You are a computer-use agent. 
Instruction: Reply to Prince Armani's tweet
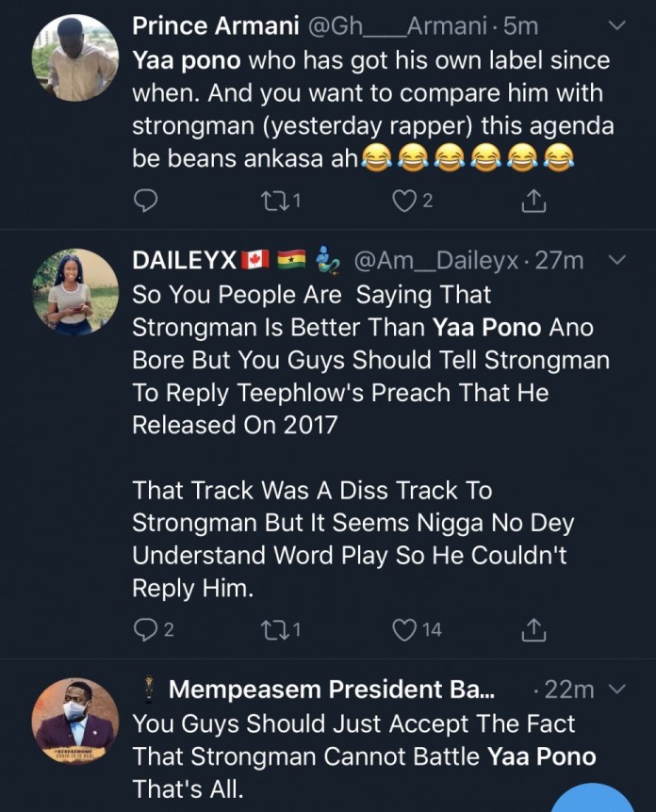[x=146, y=200]
